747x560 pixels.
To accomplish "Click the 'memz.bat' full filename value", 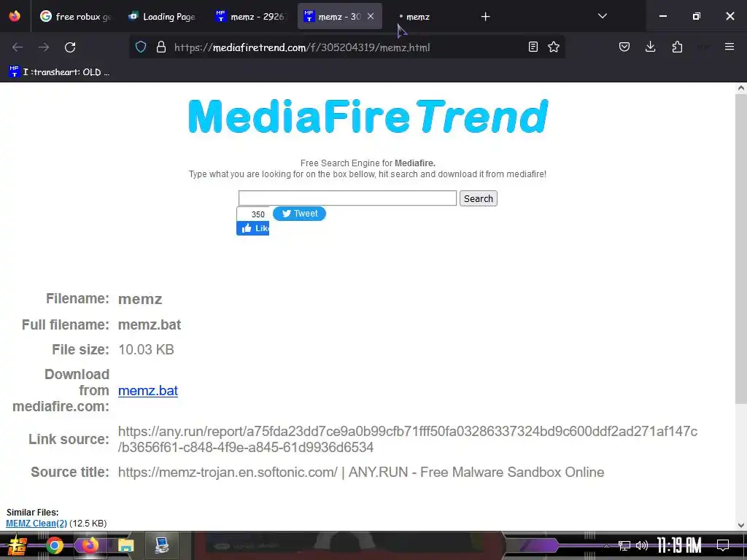I will (149, 324).
